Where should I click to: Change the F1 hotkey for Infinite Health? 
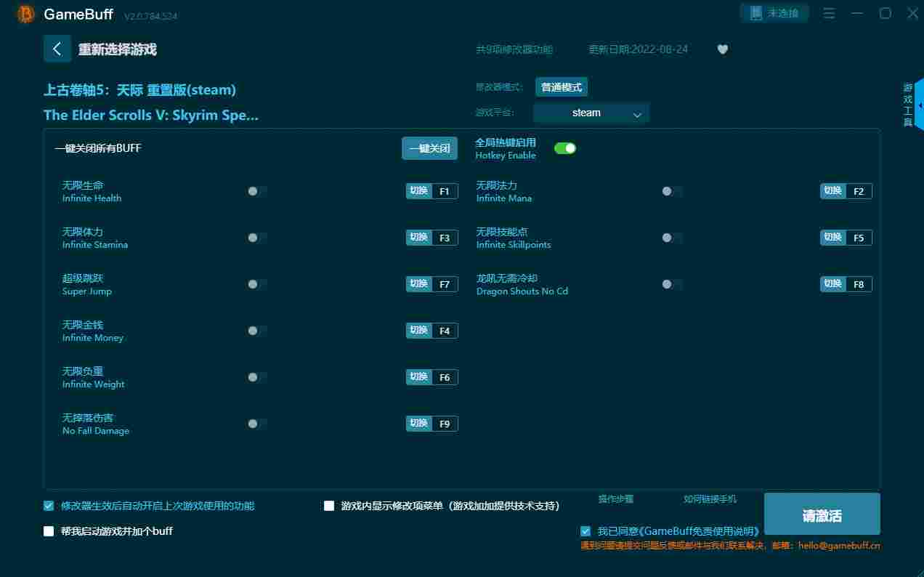[x=432, y=191]
